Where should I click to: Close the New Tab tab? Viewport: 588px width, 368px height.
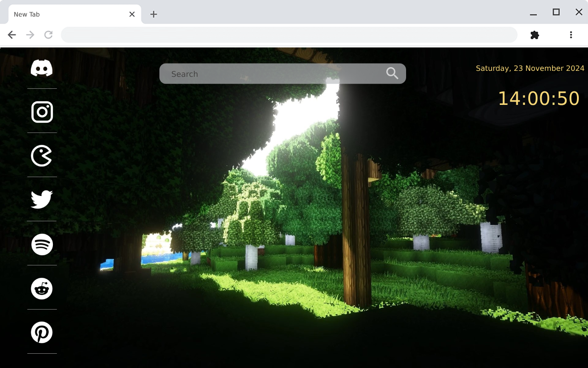click(132, 14)
